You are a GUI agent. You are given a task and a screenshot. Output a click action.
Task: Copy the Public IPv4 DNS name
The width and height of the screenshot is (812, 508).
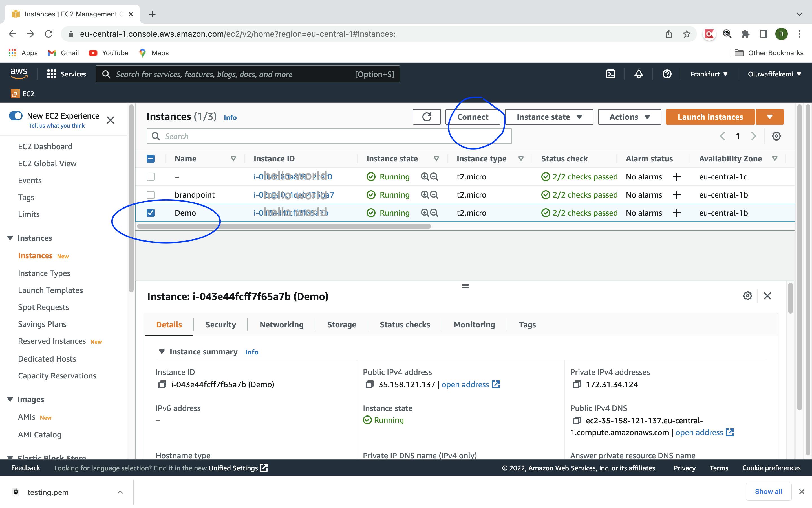tap(577, 420)
